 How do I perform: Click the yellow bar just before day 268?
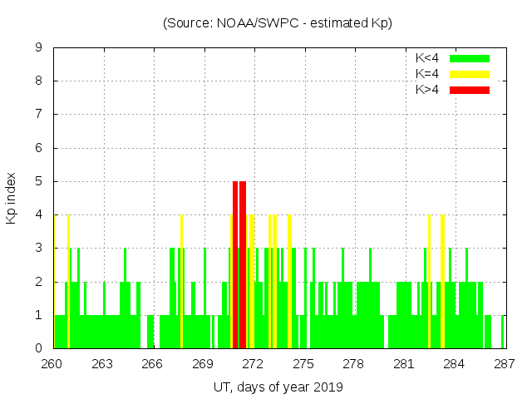(x=181, y=283)
